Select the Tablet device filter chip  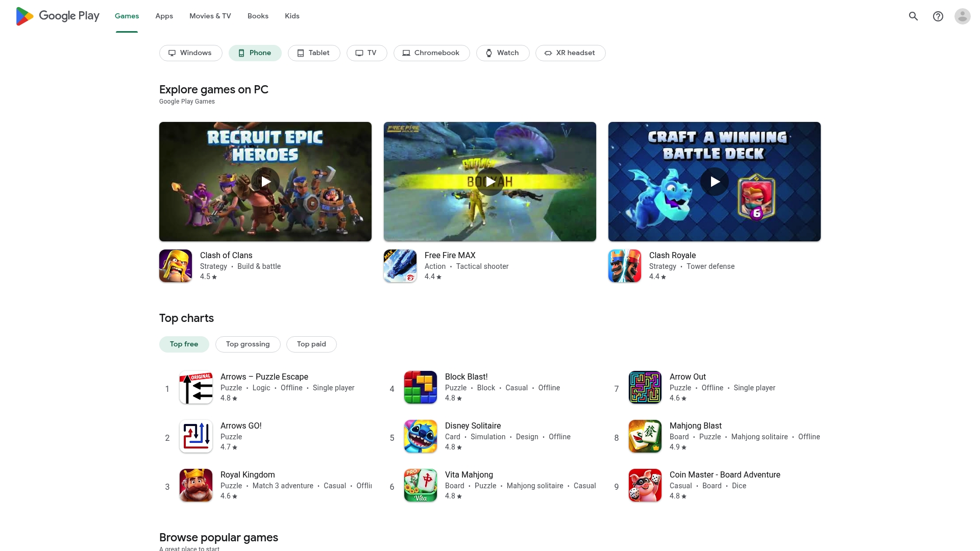pos(314,53)
